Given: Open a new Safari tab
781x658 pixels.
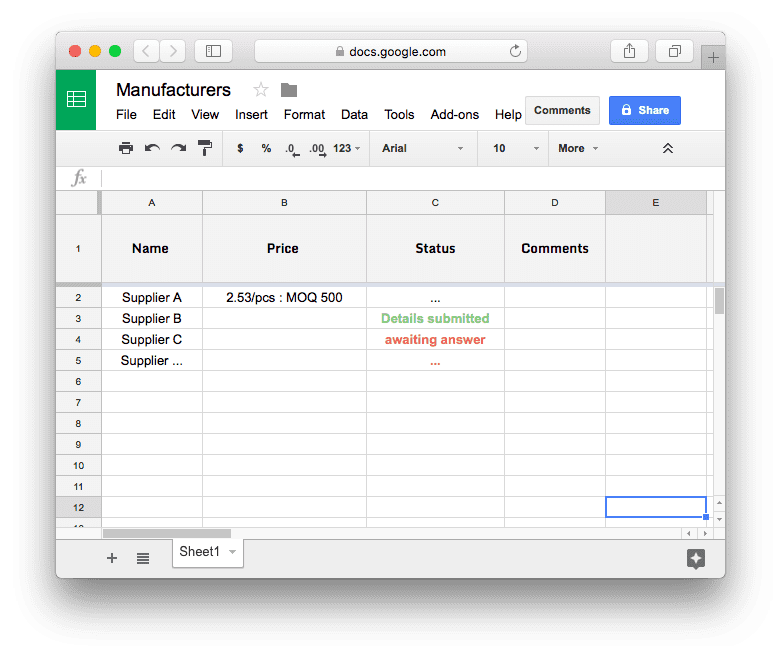Looking at the screenshot, I should (713, 57).
